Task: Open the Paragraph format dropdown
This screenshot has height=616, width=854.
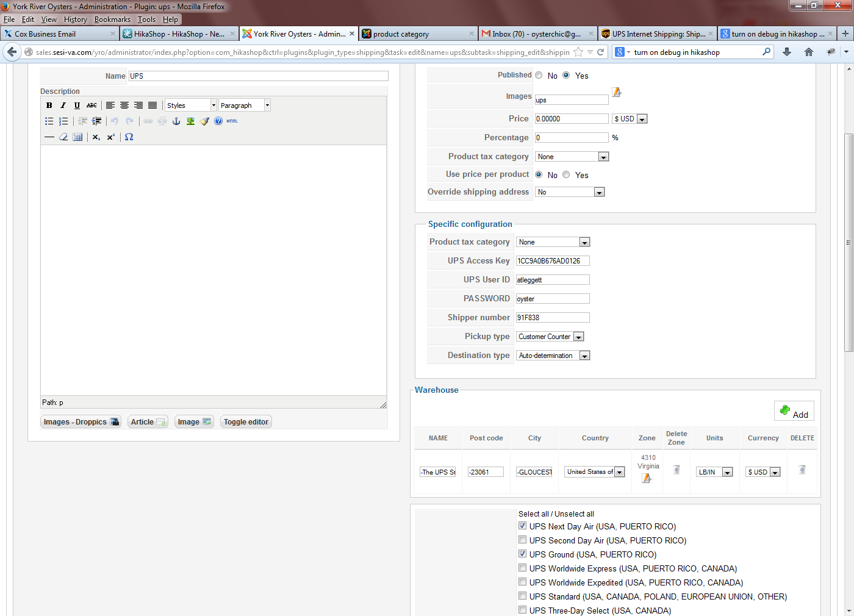Action: point(245,106)
